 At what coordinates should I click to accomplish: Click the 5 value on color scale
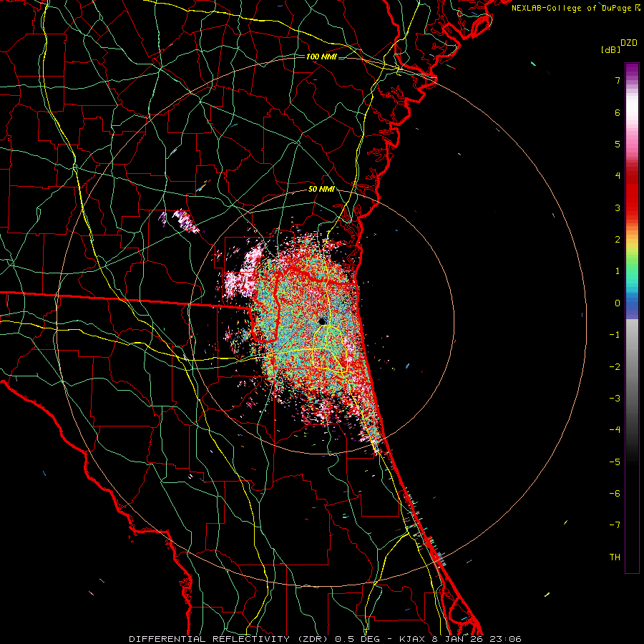(618, 144)
